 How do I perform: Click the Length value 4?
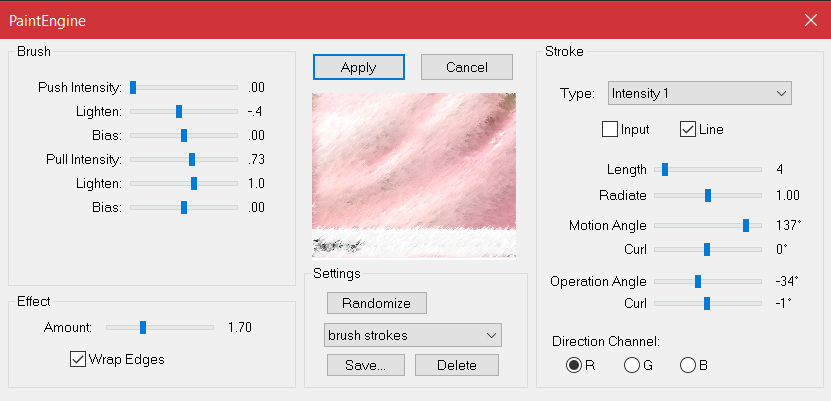point(780,170)
